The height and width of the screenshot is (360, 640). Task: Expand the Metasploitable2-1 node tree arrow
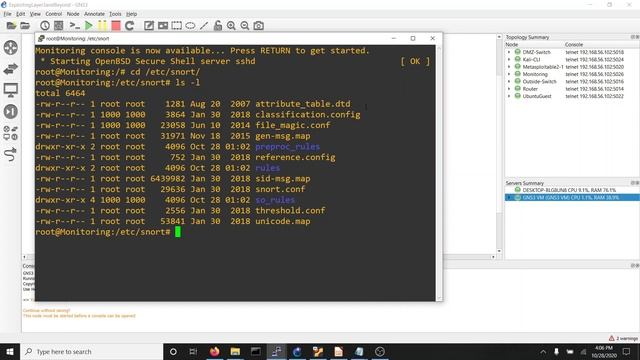[509, 67]
